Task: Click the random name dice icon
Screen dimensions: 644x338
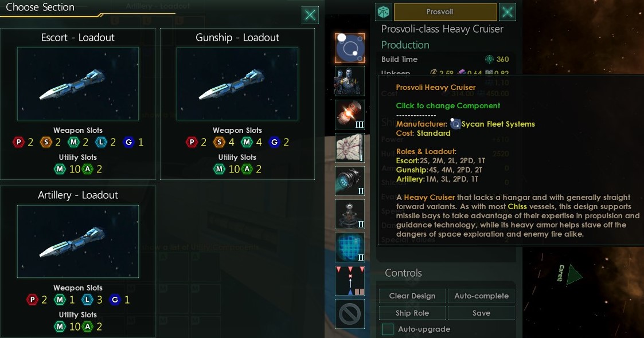Action: [x=384, y=12]
